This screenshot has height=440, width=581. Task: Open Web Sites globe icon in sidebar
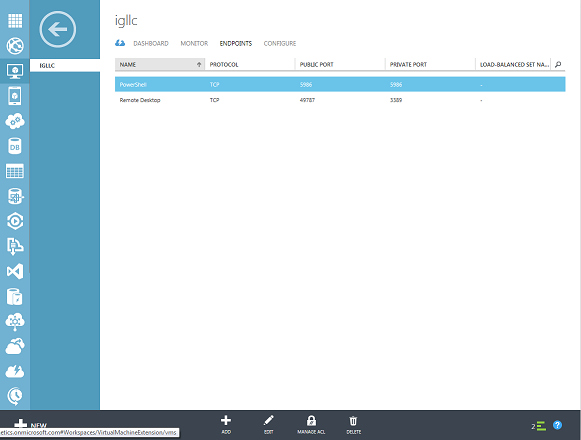pyautogui.click(x=15, y=46)
